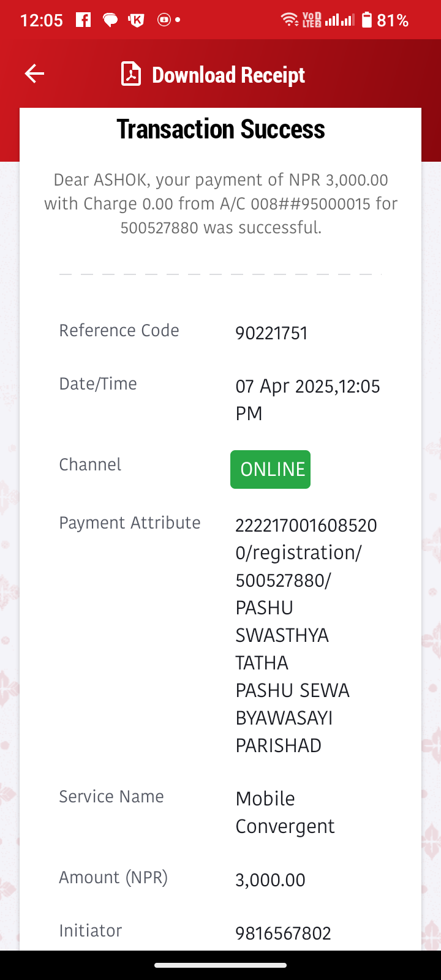The height and width of the screenshot is (980, 441).
Task: Tap the PDF receipt icon
Action: pos(131,74)
